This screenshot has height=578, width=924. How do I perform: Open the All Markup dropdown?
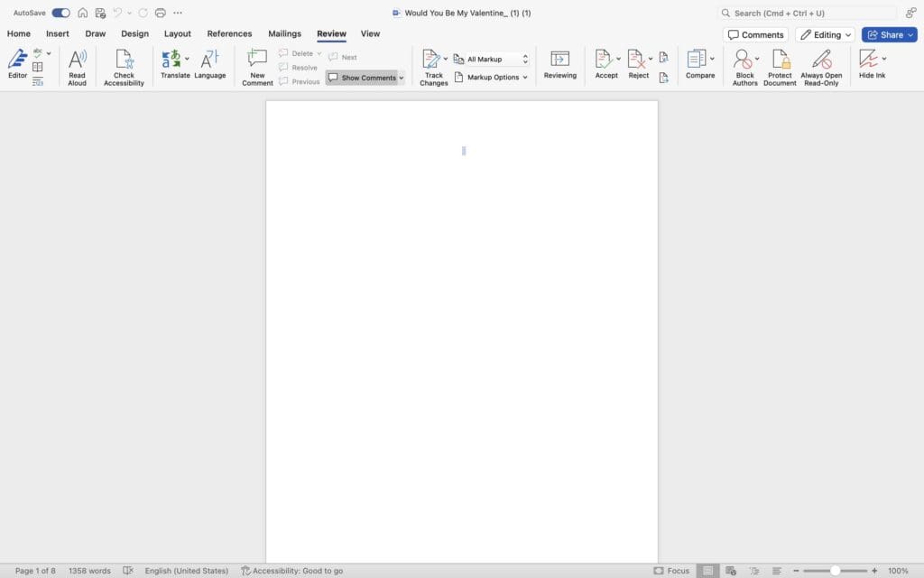pyautogui.click(x=492, y=60)
